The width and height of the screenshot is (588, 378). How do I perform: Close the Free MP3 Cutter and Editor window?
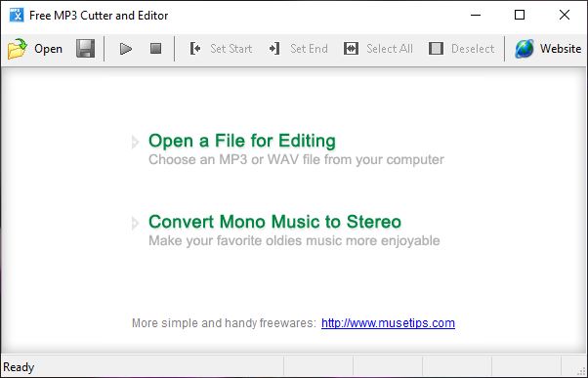pyautogui.click(x=565, y=15)
